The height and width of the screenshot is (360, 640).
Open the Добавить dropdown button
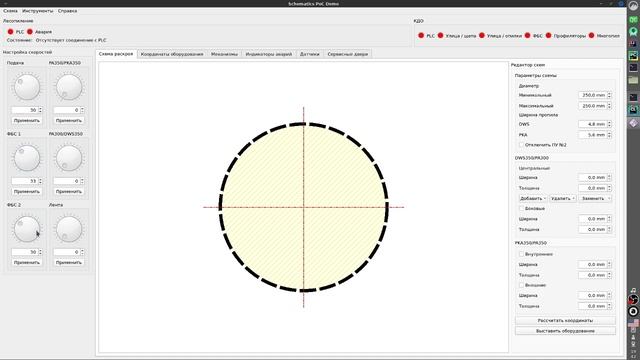coord(532,198)
